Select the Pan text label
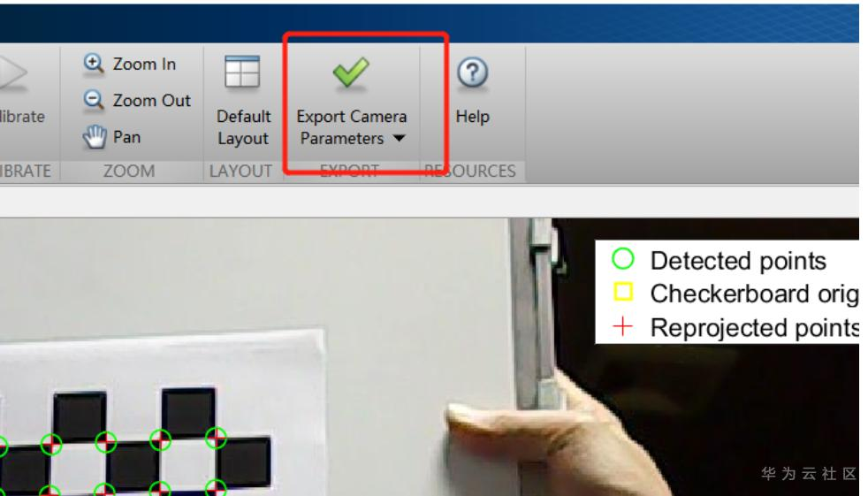 (x=126, y=137)
